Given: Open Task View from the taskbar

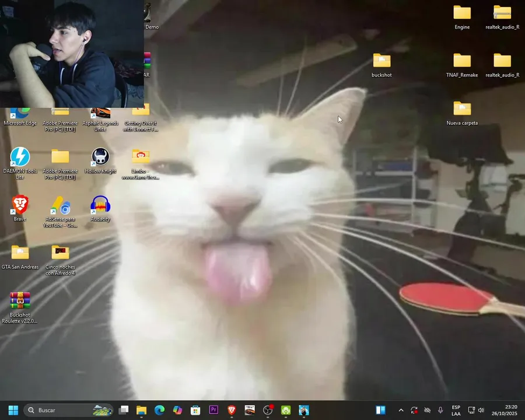Looking at the screenshot, I should 124,410.
